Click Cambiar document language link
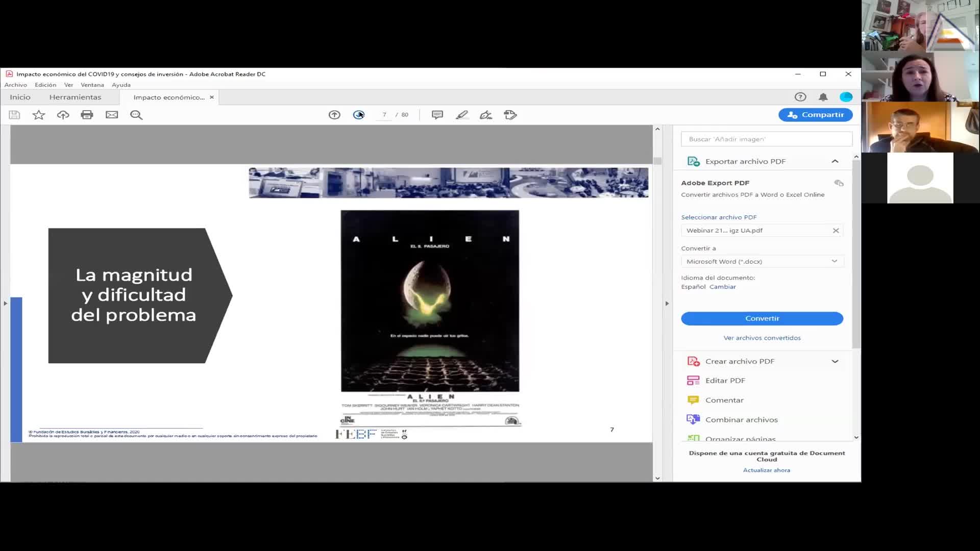 [722, 287]
